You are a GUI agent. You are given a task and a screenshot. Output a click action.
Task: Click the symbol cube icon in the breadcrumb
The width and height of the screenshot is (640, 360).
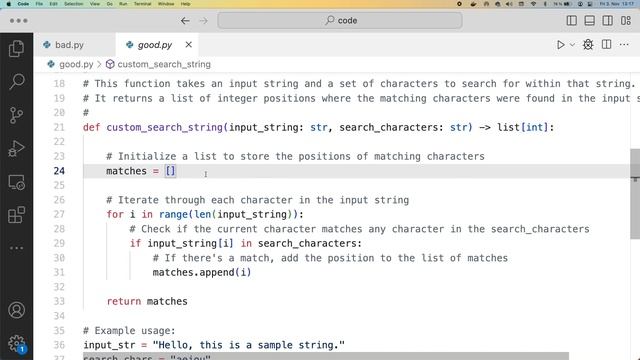(x=110, y=64)
